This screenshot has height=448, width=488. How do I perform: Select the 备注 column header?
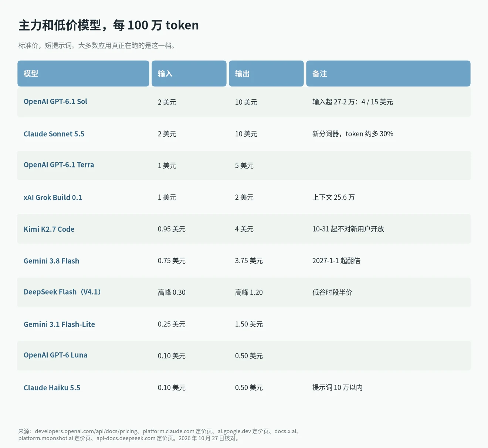388,74
